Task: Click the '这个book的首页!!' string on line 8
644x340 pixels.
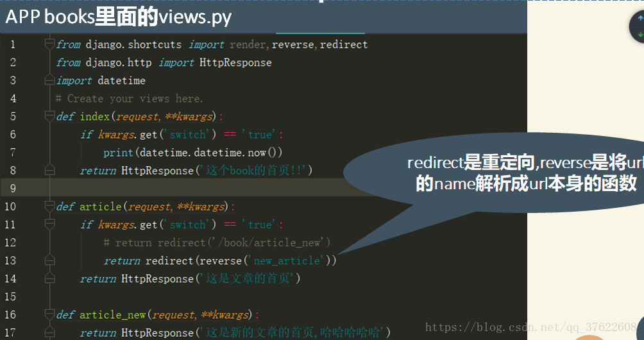Action: (254, 170)
